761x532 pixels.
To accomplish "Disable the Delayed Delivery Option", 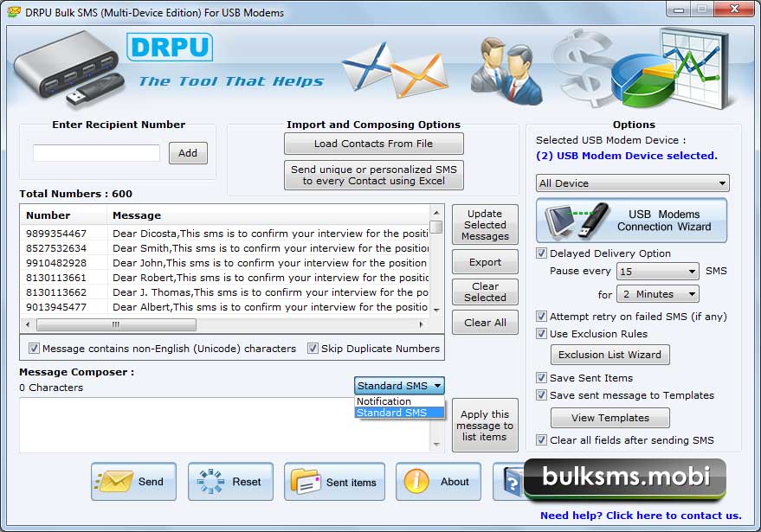I will [541, 253].
